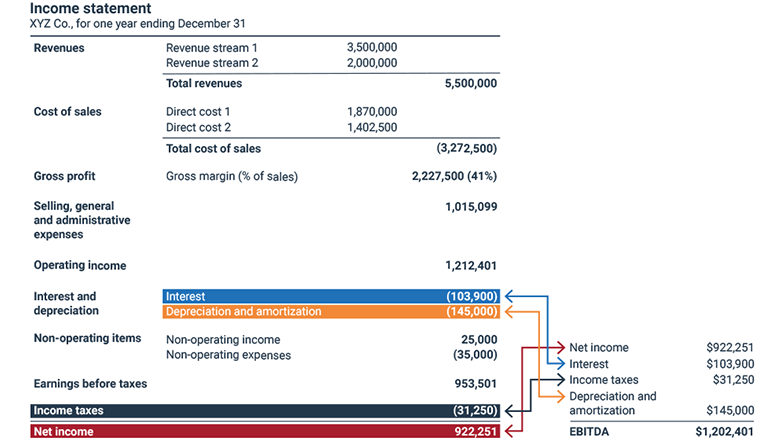Image resolution: width=780 pixels, height=439 pixels.
Task: Click the Gross margin (% of sales) label
Action: [x=232, y=177]
